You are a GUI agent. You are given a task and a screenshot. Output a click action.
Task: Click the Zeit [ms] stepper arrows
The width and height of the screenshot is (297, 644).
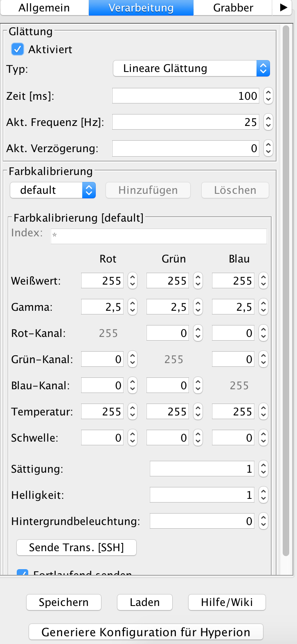(268, 96)
